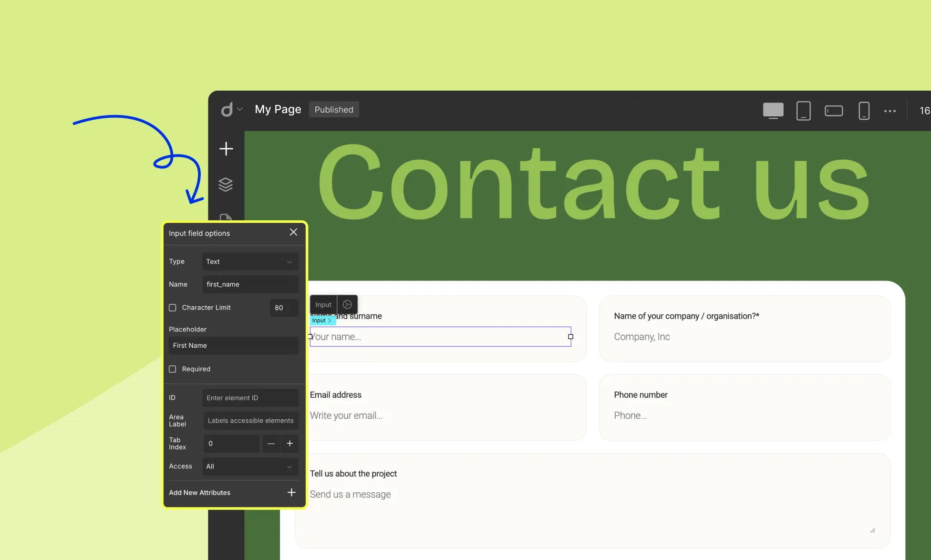Close the Input field options panel
The width and height of the screenshot is (931, 560).
[x=293, y=232]
